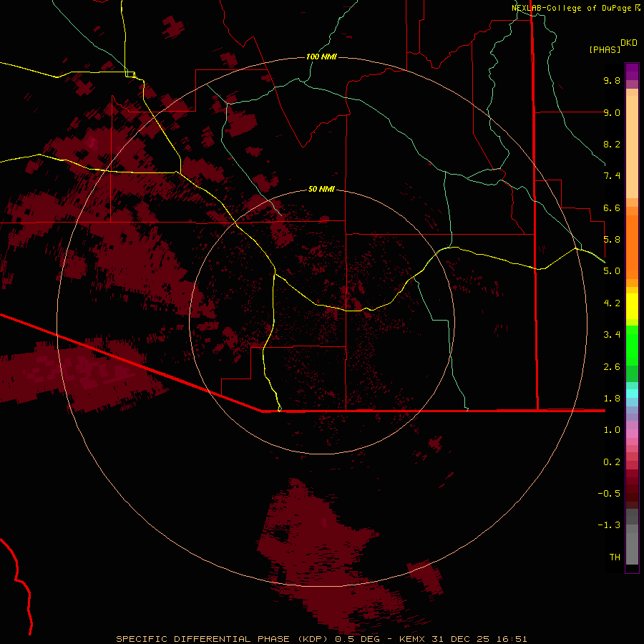Click the 100 NMI range ring label
This screenshot has height=644, width=644.
coord(321,57)
